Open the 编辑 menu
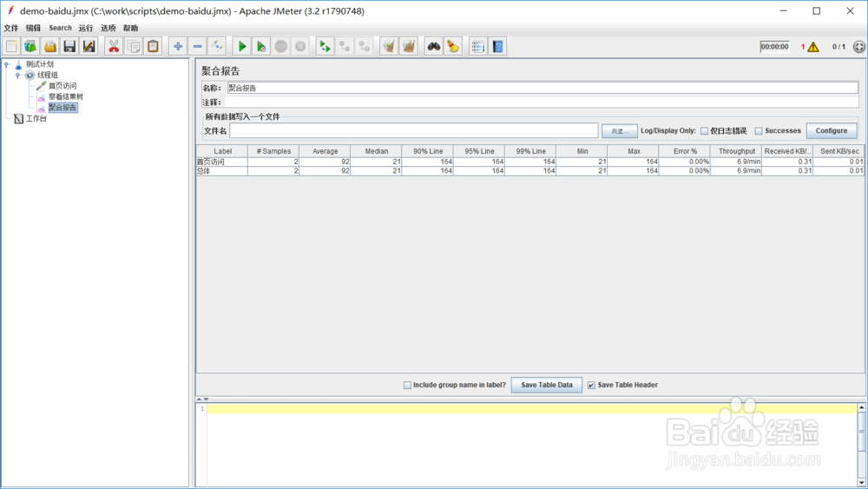This screenshot has width=868, height=489. click(x=33, y=28)
